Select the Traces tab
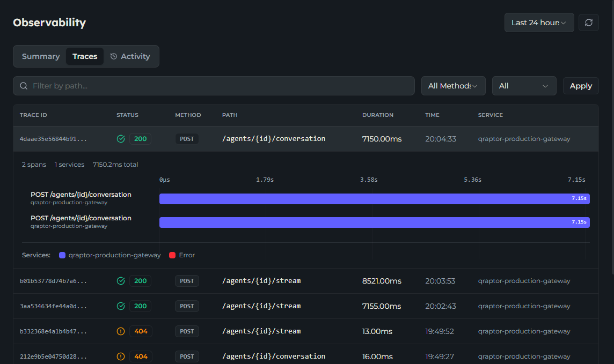This screenshot has width=614, height=364. (85, 56)
